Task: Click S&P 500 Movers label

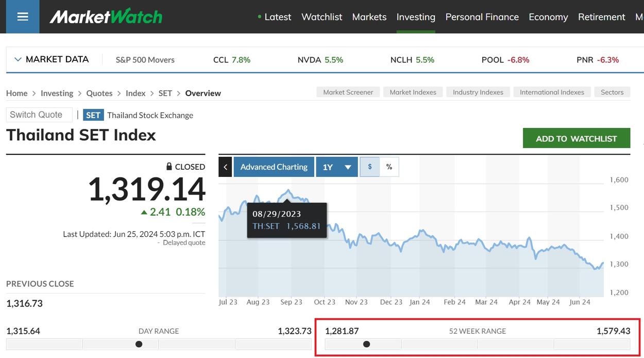Action: pos(145,60)
